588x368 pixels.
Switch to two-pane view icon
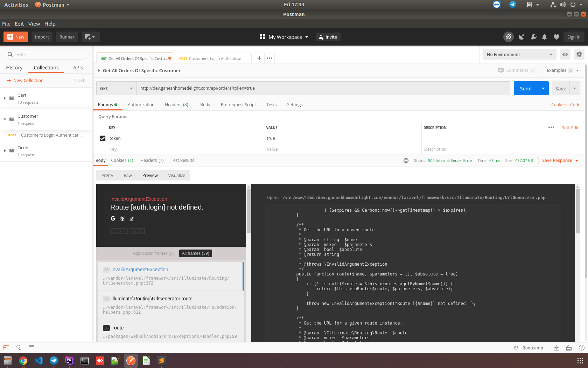click(556, 348)
